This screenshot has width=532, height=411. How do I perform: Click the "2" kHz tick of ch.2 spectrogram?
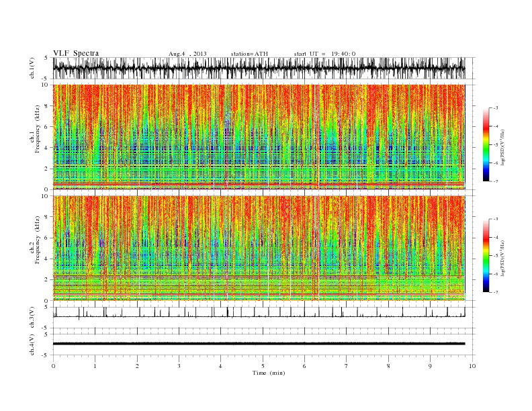46,280
